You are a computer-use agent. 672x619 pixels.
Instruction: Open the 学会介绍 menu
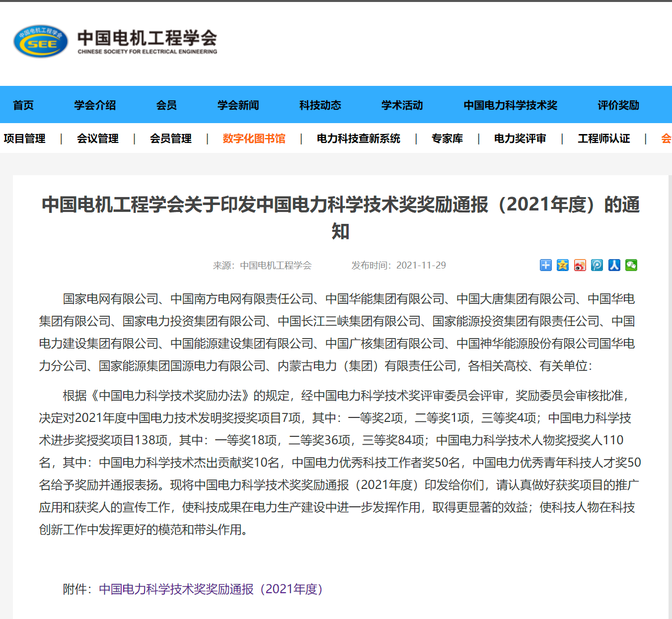(x=95, y=105)
